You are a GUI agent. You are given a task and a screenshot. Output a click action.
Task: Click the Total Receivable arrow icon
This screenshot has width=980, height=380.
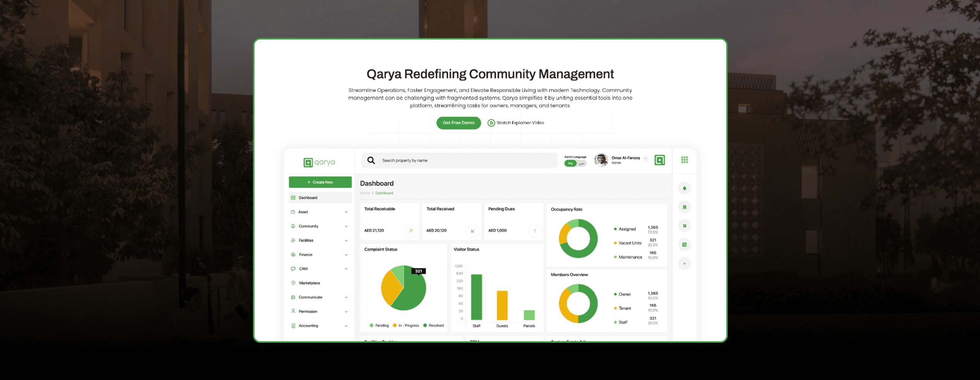point(411,231)
